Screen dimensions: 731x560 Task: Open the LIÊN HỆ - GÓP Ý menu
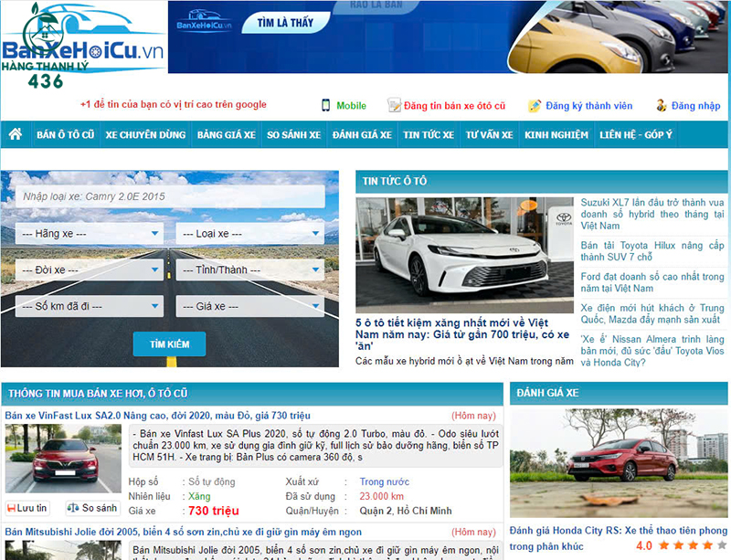click(636, 135)
